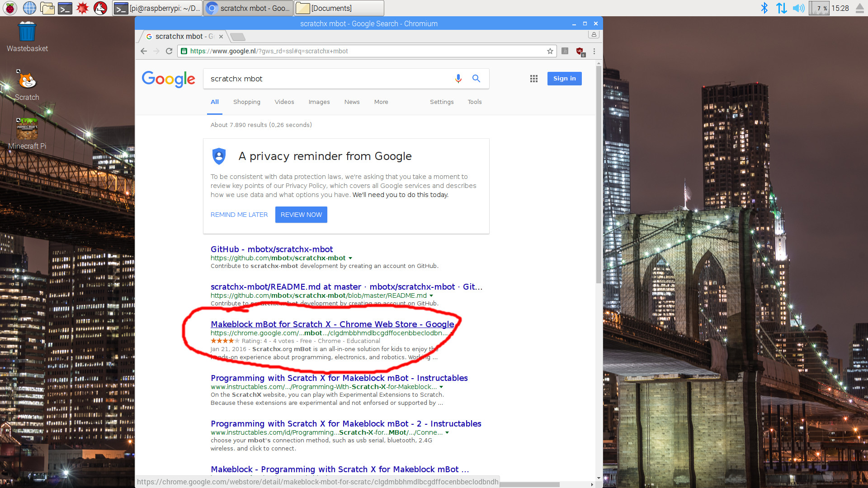Click the Google logo
Image resolution: width=868 pixels, height=488 pixels.
(x=169, y=79)
